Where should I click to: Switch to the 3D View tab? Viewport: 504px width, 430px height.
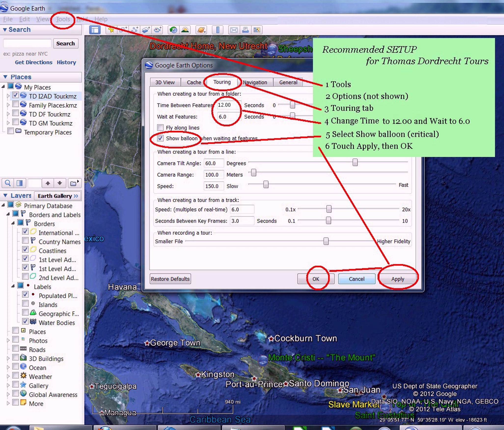165,82
